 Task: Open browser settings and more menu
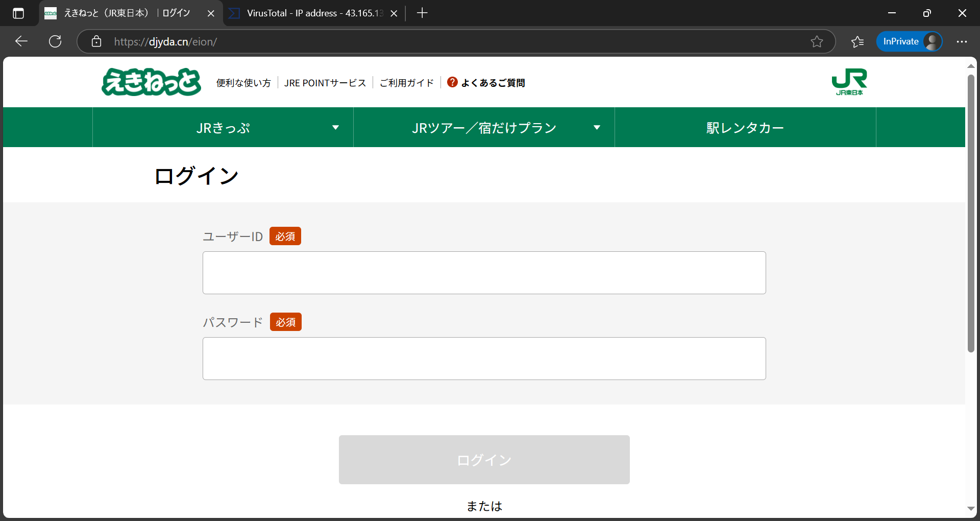tap(962, 41)
